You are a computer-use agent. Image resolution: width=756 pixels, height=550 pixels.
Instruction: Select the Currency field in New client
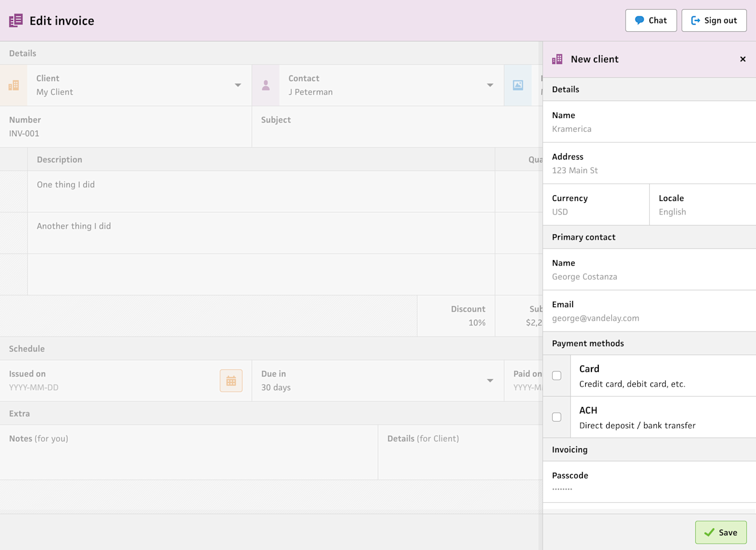pos(596,205)
